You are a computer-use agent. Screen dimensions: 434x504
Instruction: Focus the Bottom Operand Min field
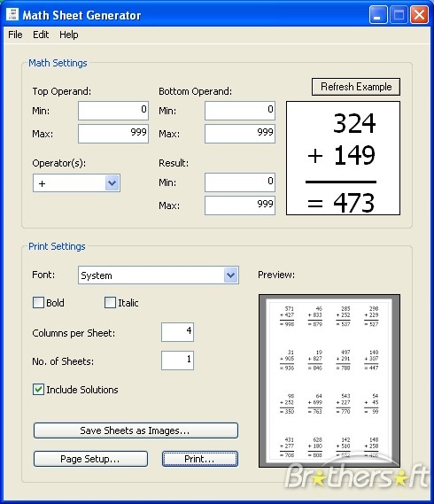click(x=240, y=111)
